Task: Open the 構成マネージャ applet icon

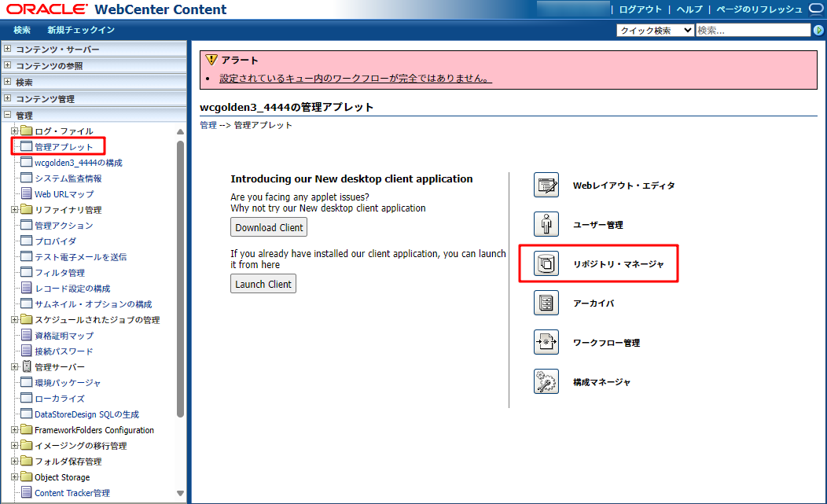Action: (546, 381)
